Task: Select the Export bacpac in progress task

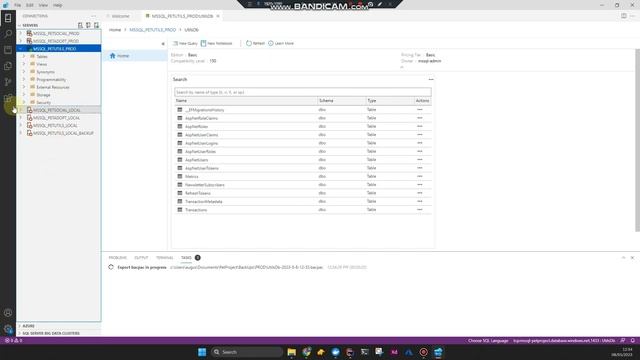Action: coord(142,267)
